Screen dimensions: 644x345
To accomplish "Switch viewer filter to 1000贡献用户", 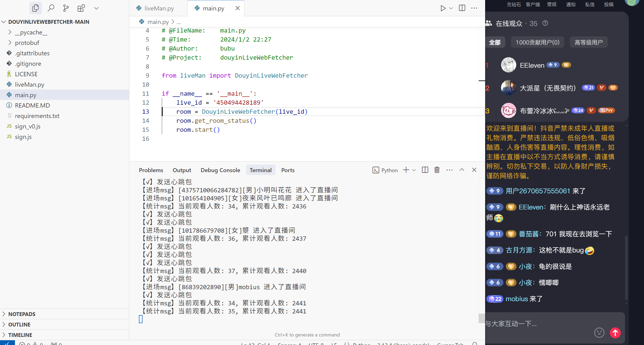I will (537, 42).
